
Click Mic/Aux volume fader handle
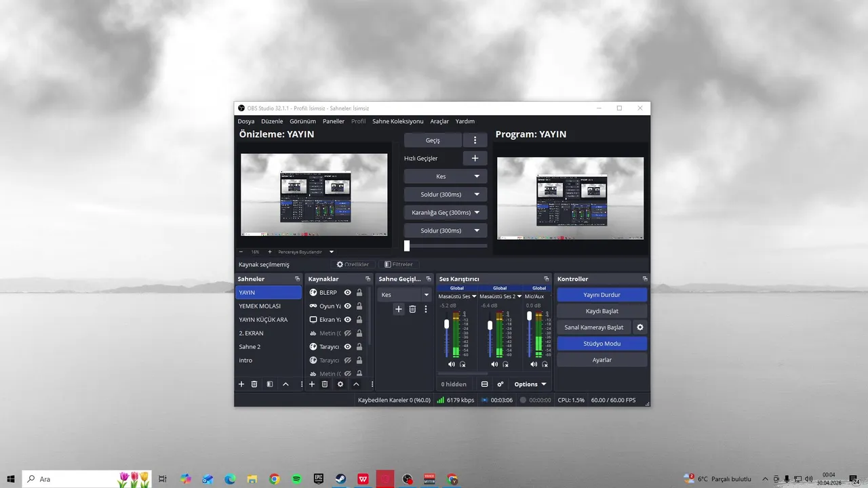pos(530,316)
